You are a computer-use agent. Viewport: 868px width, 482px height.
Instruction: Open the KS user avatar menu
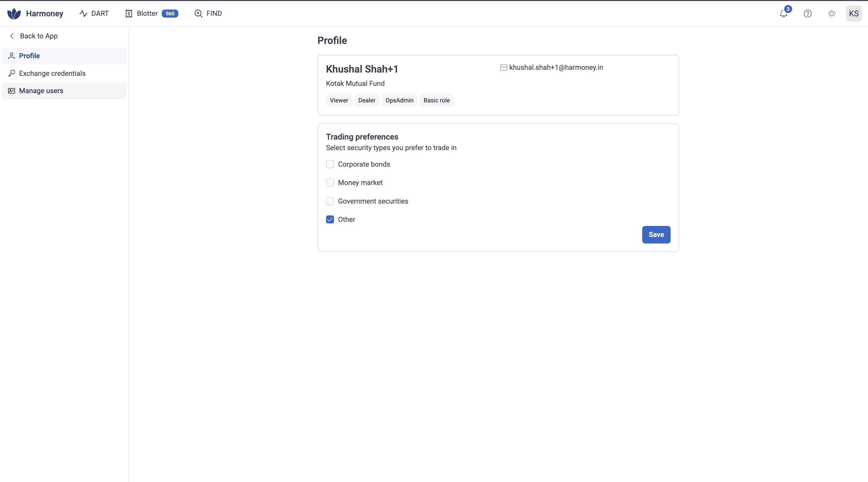[x=853, y=14]
